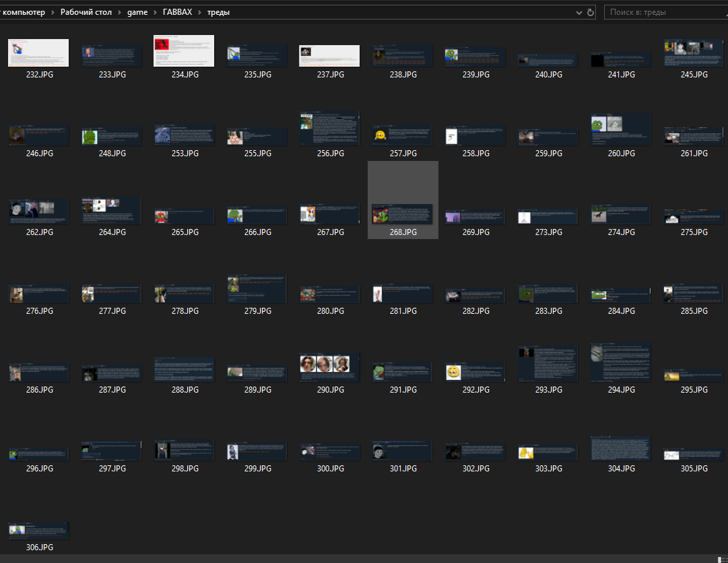Select the 306.JPG file
728x563 pixels.
point(38,530)
